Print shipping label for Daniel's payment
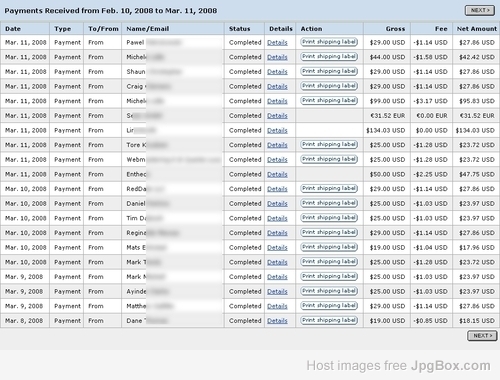Screen dimensions: 500x380 pos(329,203)
